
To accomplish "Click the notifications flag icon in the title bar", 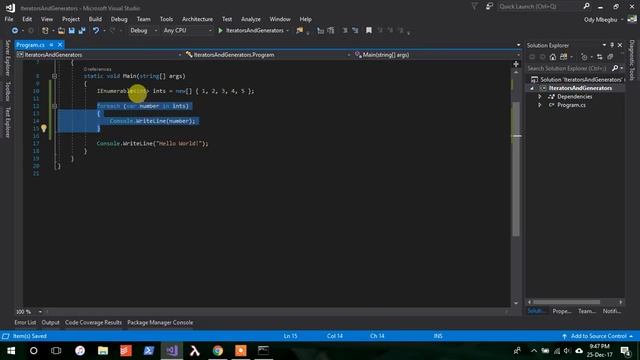I will click(x=474, y=7).
